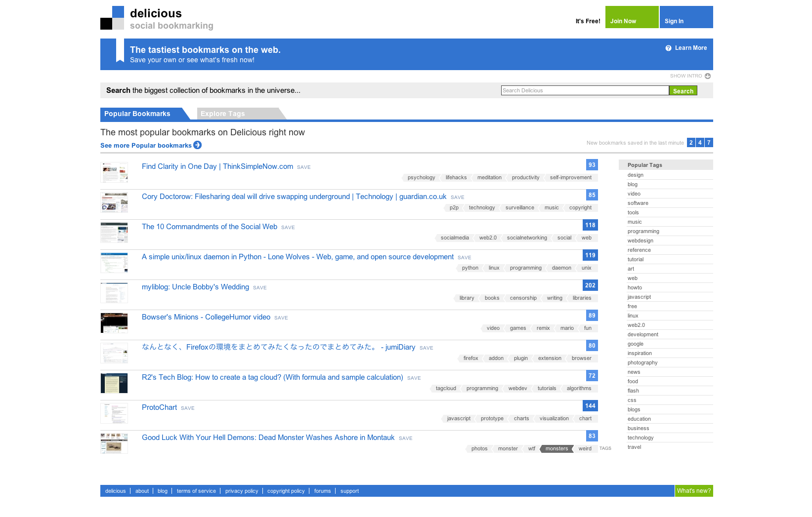Click the green Search button

(683, 91)
